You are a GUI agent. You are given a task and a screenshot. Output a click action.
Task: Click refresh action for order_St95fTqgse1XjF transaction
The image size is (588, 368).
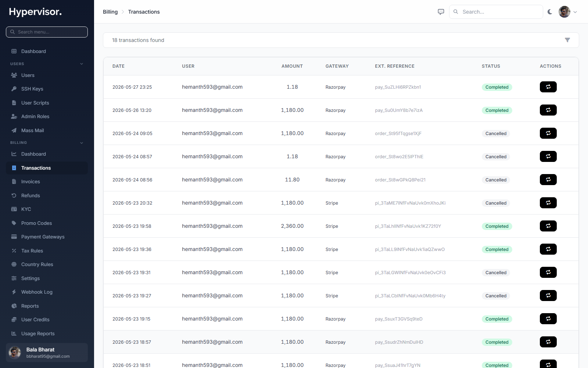pyautogui.click(x=548, y=133)
